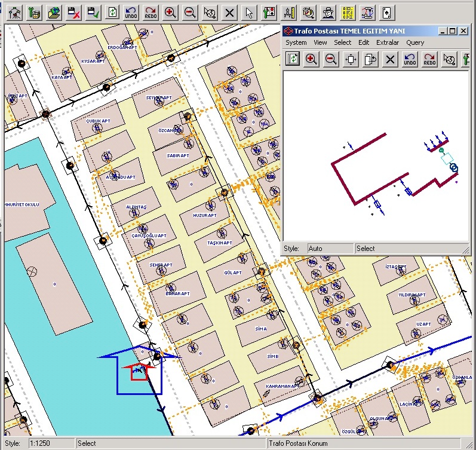This screenshot has width=476, height=450.
Task: Click the copy/rotate pages icon in Trafo window
Action: (370, 59)
